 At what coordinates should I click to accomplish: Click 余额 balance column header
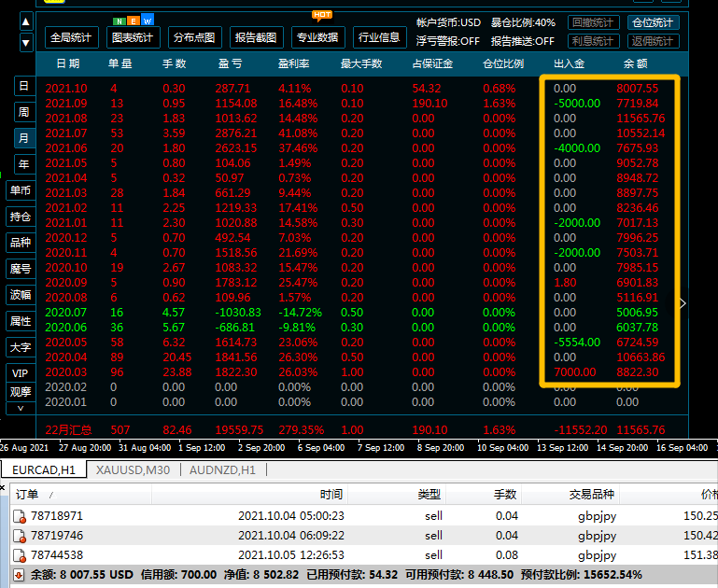click(636, 63)
